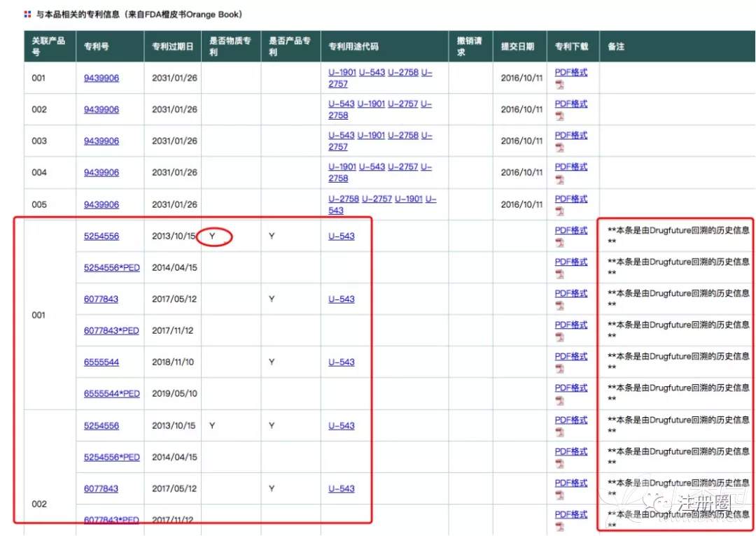Click the 专利用途代码 column header
Image resolution: width=756 pixels, height=536 pixels.
pyautogui.click(x=353, y=47)
